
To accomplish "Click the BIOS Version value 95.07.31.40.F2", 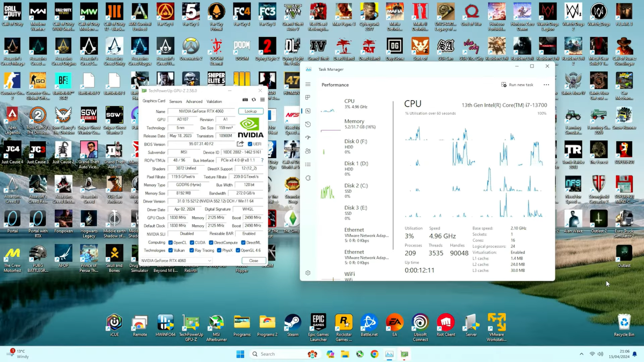I will click(x=201, y=144).
